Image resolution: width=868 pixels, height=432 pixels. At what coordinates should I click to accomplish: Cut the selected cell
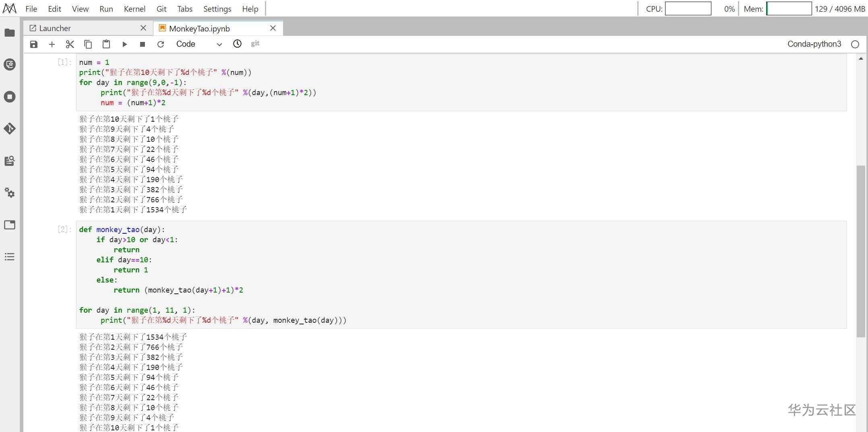(x=70, y=44)
